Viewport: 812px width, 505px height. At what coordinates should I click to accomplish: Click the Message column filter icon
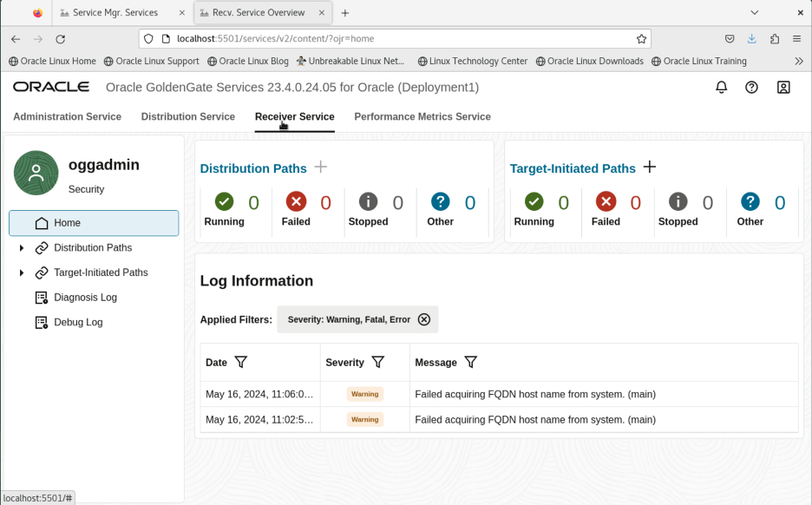point(471,362)
